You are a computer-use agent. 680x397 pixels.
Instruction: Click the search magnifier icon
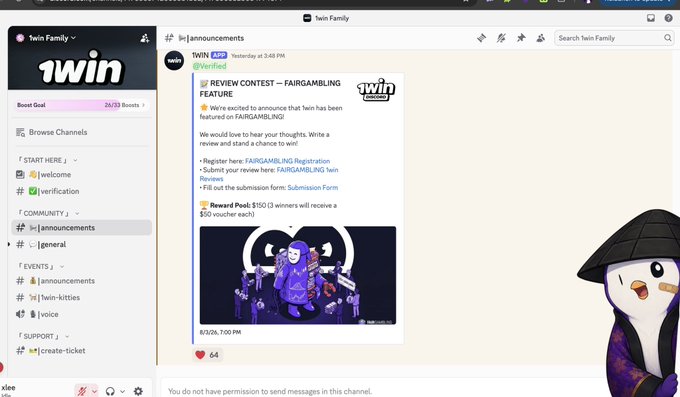pos(667,38)
